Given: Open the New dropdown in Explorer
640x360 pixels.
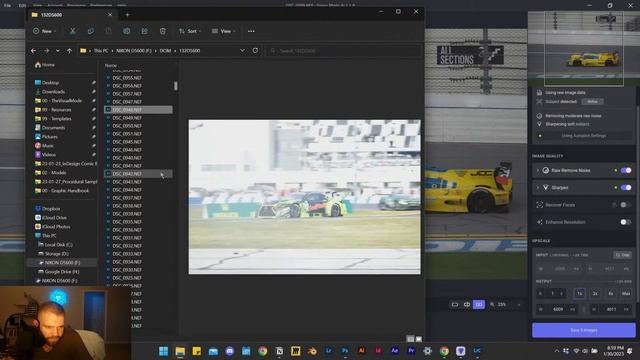Looking at the screenshot, I should (44, 31).
